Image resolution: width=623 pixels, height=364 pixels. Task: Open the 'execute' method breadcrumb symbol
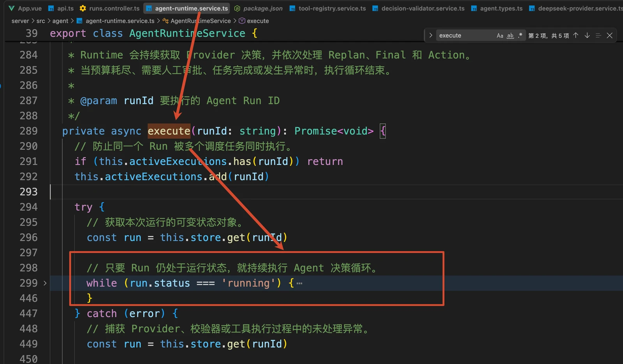tap(258, 21)
